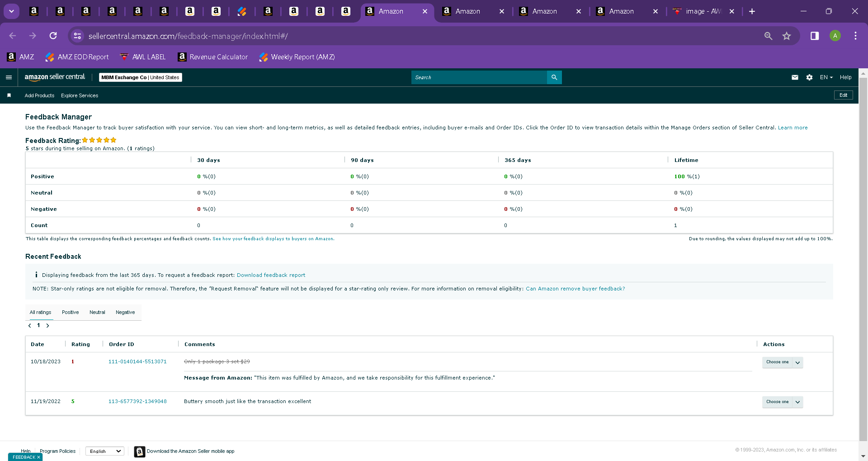Open the AWL LABEL bookmark

click(x=143, y=57)
